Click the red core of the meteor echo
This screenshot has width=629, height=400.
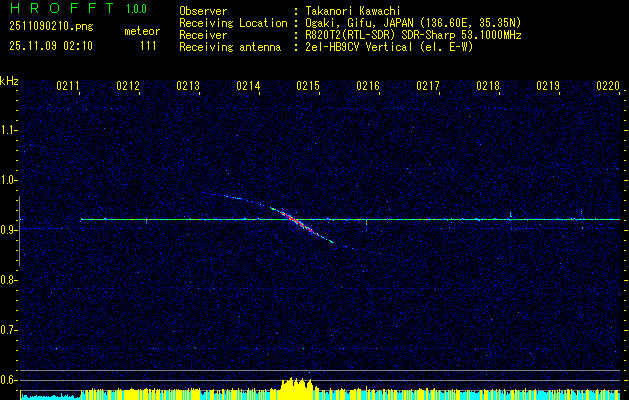(295, 220)
